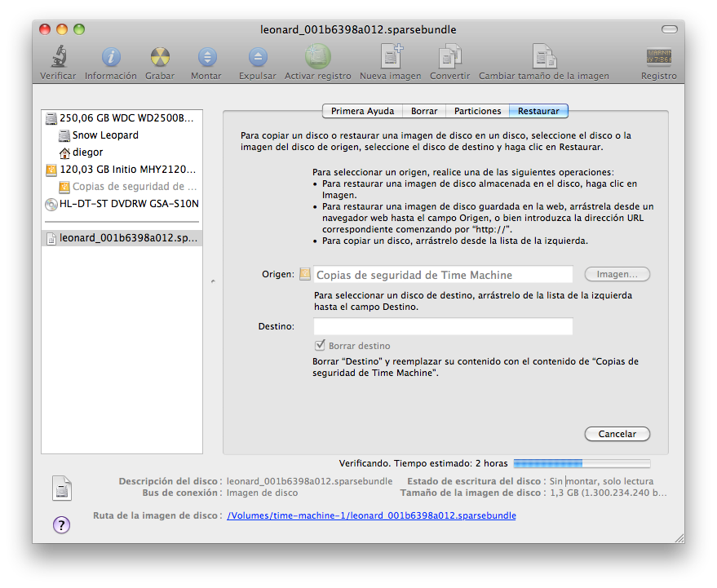The width and height of the screenshot is (717, 588).
Task: Click Cambiar tamaño de la imagen icon
Action: tap(544, 56)
